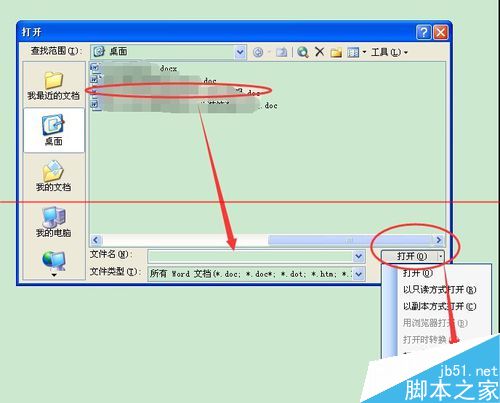
Task: Click the sidebar scroll-down arrow
Action: point(54,275)
